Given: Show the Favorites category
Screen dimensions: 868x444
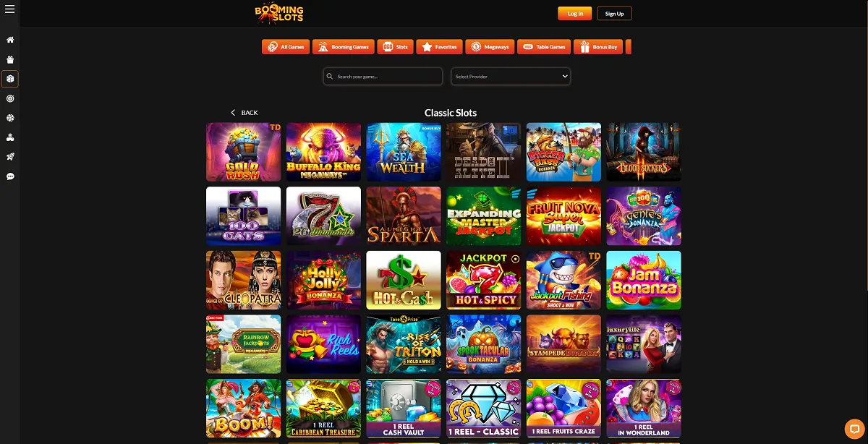Looking at the screenshot, I should [439, 47].
